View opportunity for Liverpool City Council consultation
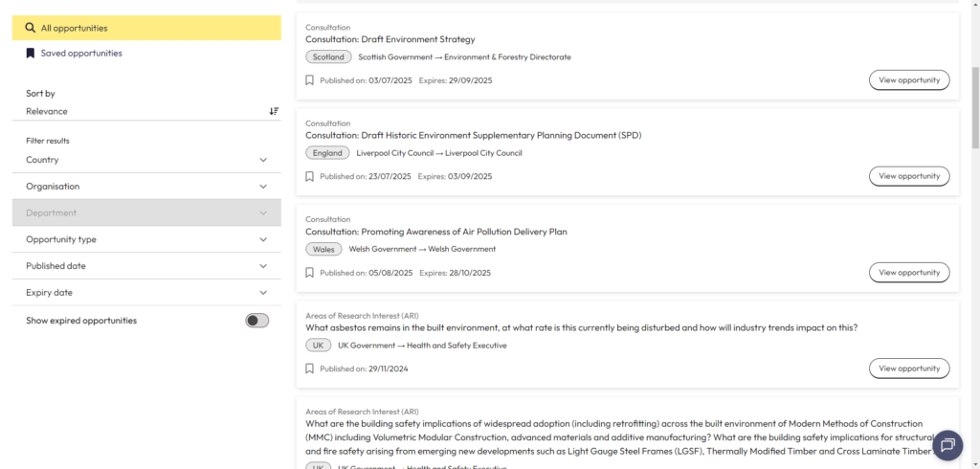 (x=908, y=176)
